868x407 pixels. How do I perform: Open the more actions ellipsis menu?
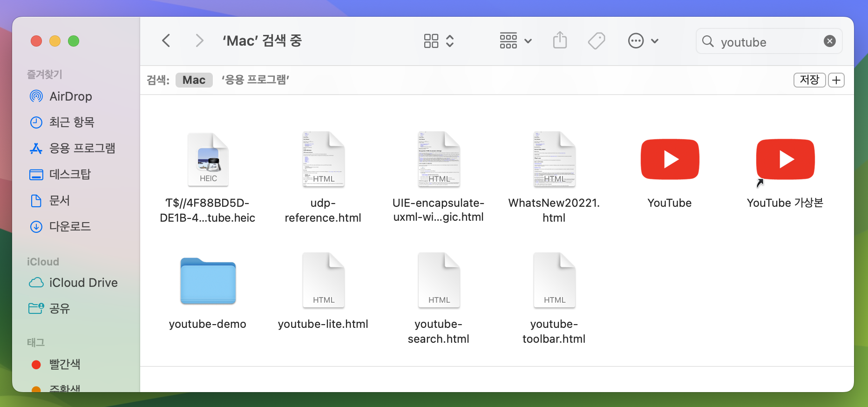pos(643,41)
